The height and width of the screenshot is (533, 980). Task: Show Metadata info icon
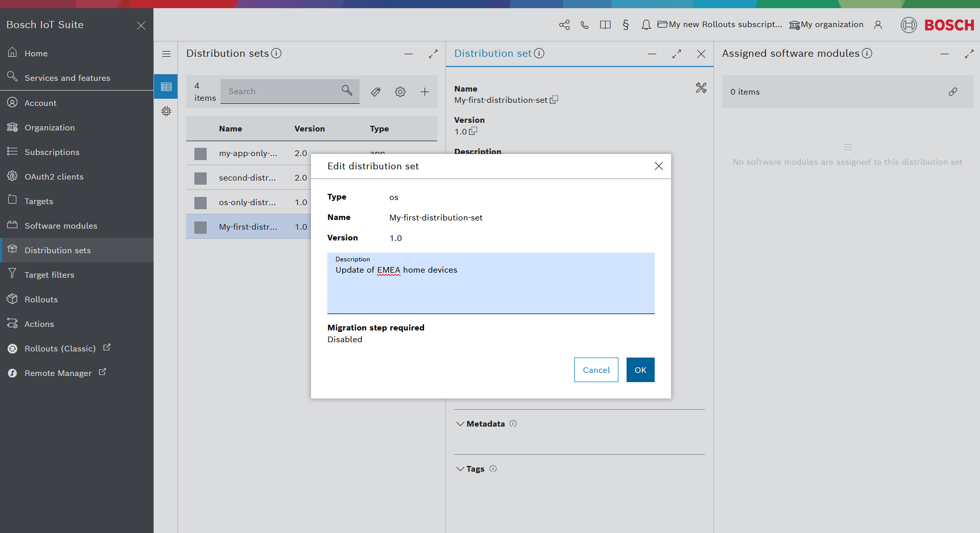[x=513, y=424]
